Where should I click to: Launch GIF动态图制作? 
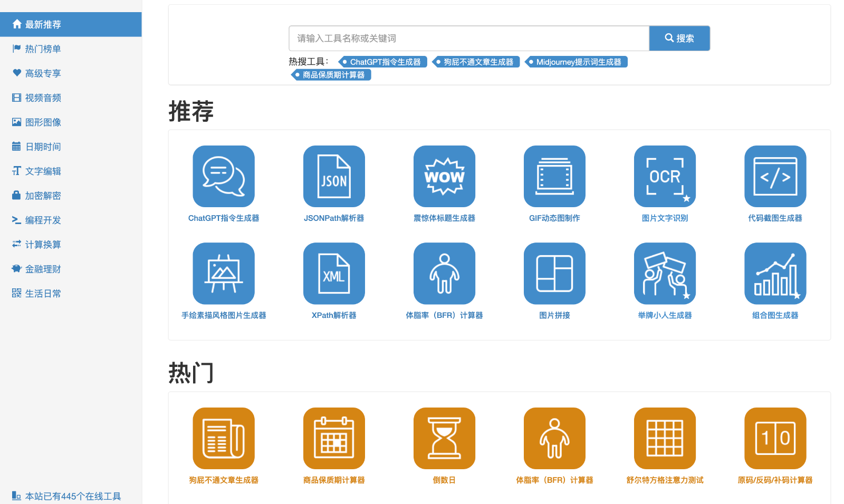coord(554,177)
